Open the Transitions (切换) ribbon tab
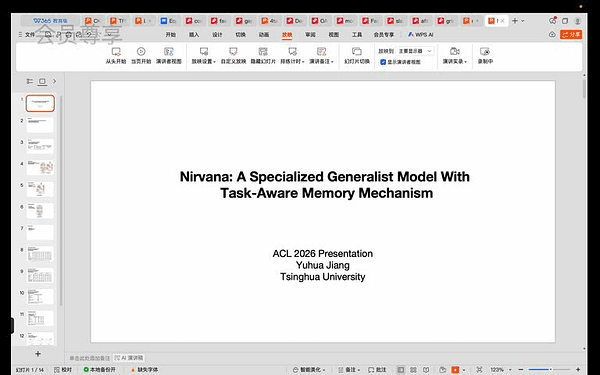The height and width of the screenshot is (375, 600). (240, 35)
